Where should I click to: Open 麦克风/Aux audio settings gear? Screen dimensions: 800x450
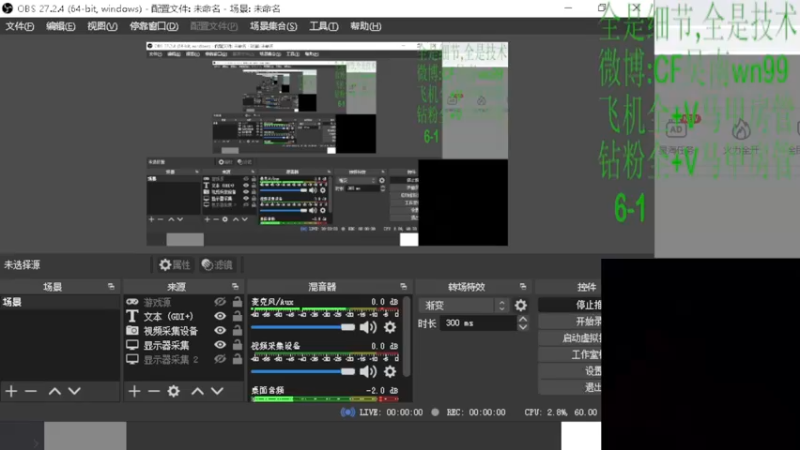click(390, 327)
